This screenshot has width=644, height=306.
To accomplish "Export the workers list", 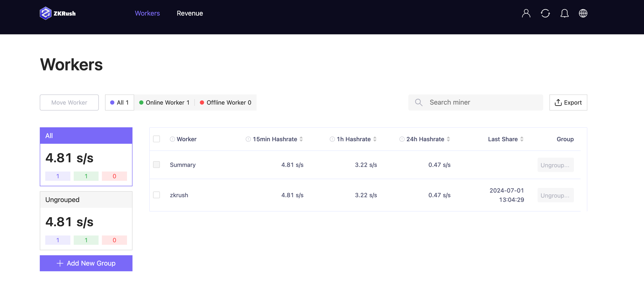I will click(568, 103).
